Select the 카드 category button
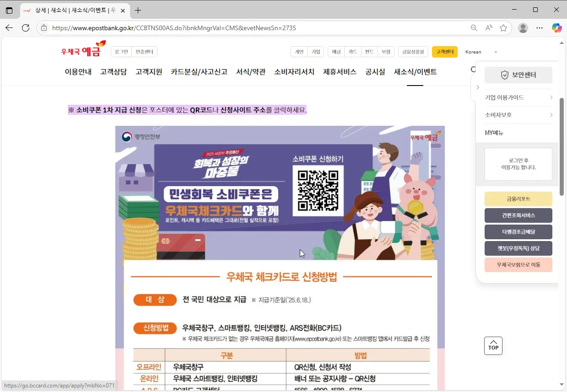Screen dimensions: 567x392 click(353, 52)
